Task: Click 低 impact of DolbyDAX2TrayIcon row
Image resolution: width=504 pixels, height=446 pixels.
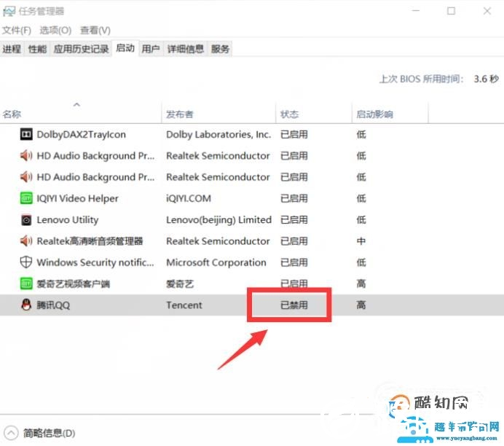Action: click(361, 134)
